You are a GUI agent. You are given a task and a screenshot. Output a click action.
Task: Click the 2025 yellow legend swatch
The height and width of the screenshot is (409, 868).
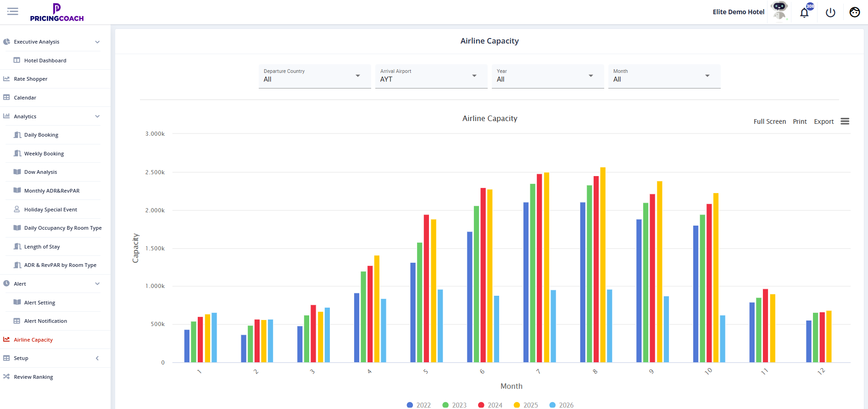tap(517, 405)
